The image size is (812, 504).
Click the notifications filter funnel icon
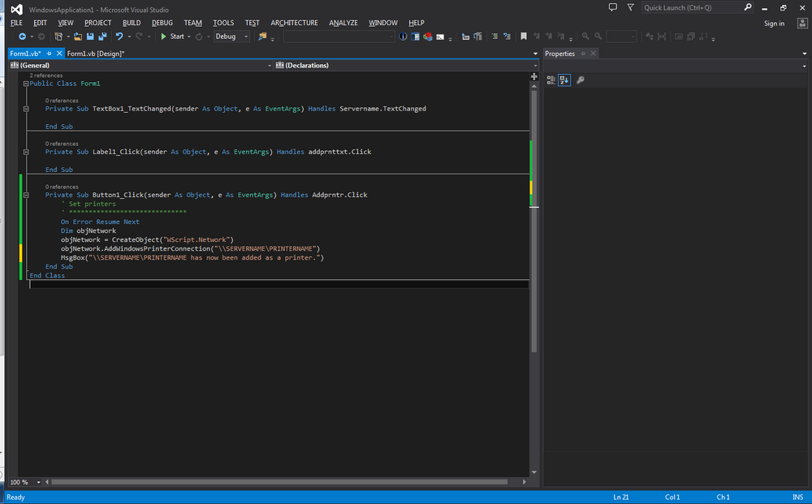click(x=630, y=7)
